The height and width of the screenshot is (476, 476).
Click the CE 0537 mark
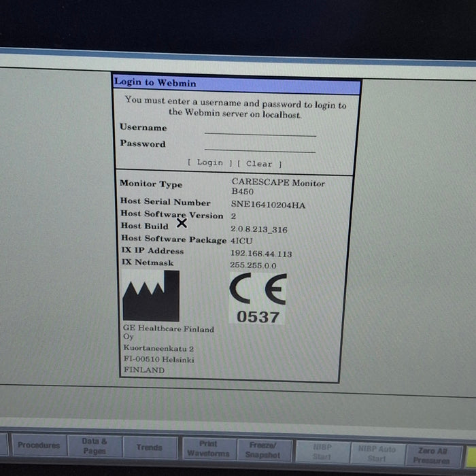pos(258,298)
